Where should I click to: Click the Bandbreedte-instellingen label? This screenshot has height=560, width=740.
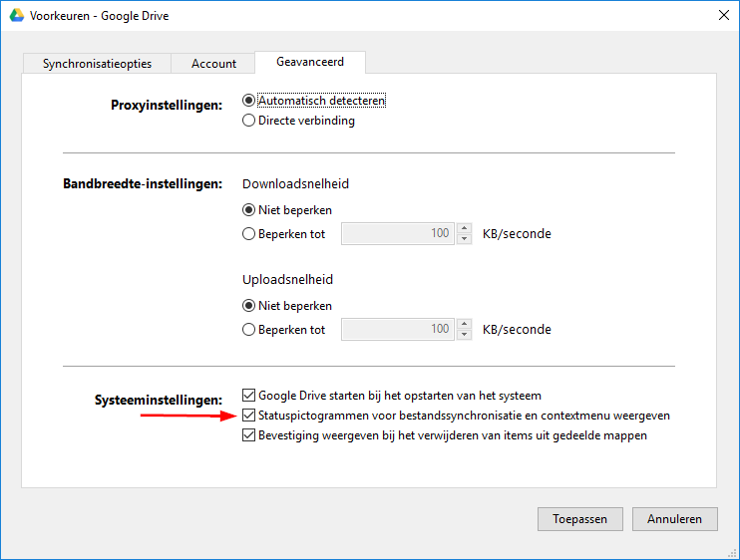click(x=143, y=183)
